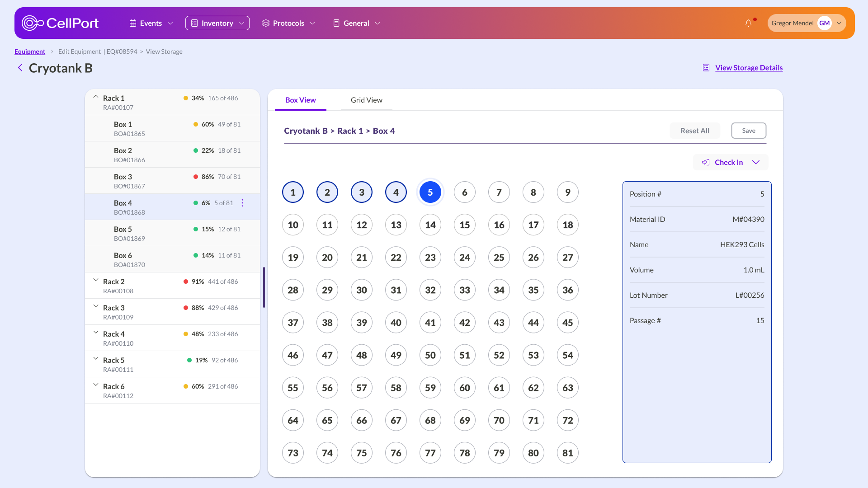Click the back arrow beside Cryotank B

[x=20, y=68]
